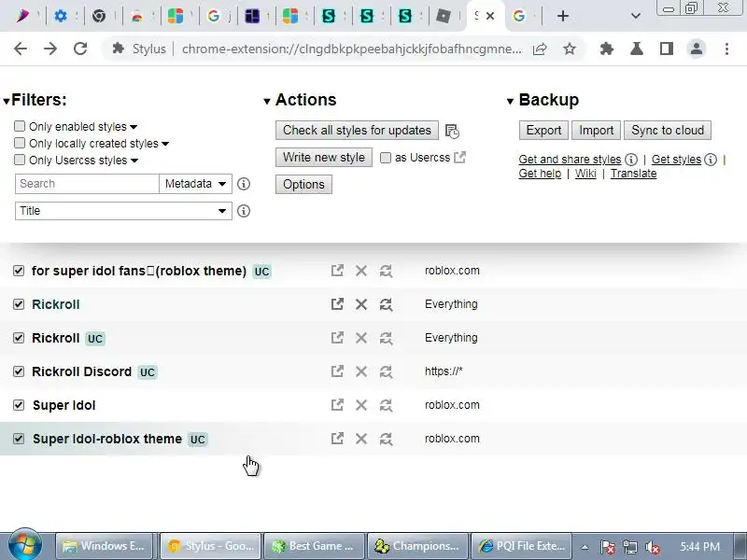The image size is (747, 560).
Task: Click info icon after Get styles link
Action: tap(711, 160)
